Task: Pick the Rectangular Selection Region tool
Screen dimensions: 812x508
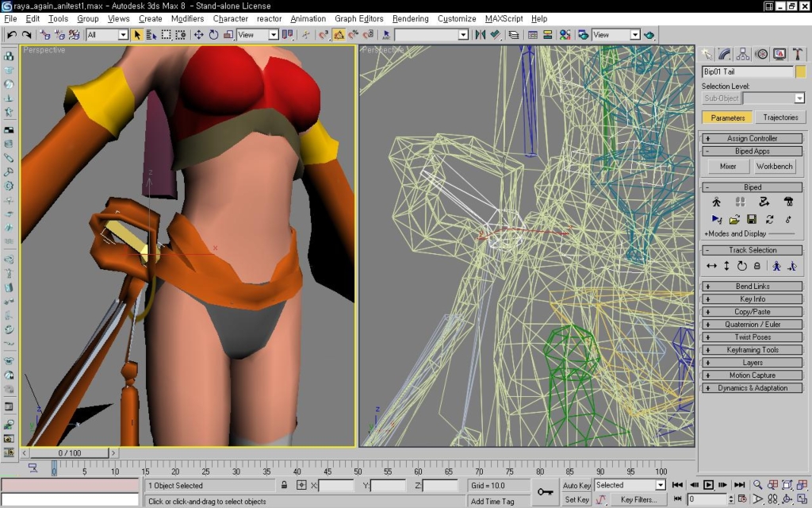Action: tap(166, 35)
